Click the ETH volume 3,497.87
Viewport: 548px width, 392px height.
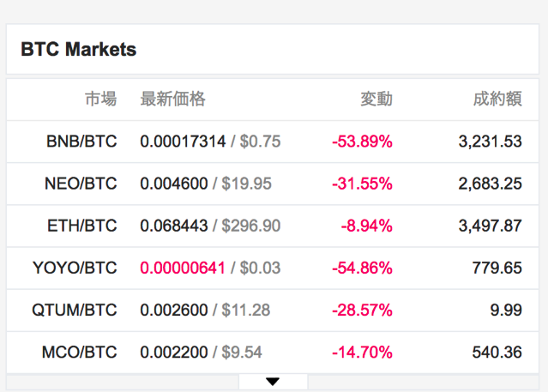(490, 226)
